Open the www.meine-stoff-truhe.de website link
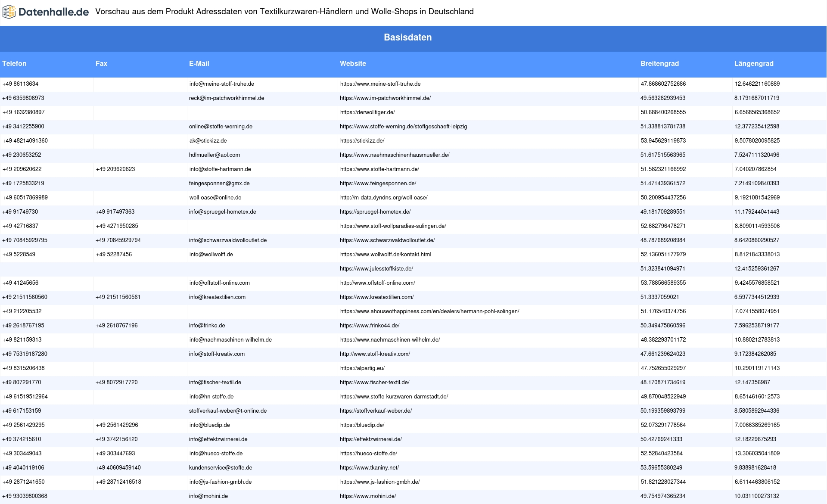 pyautogui.click(x=380, y=84)
